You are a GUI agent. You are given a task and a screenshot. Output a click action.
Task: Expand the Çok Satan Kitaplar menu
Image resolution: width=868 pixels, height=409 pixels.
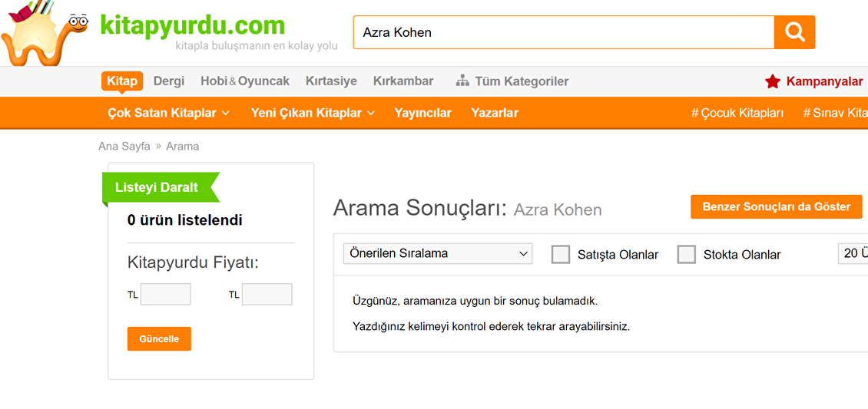168,113
